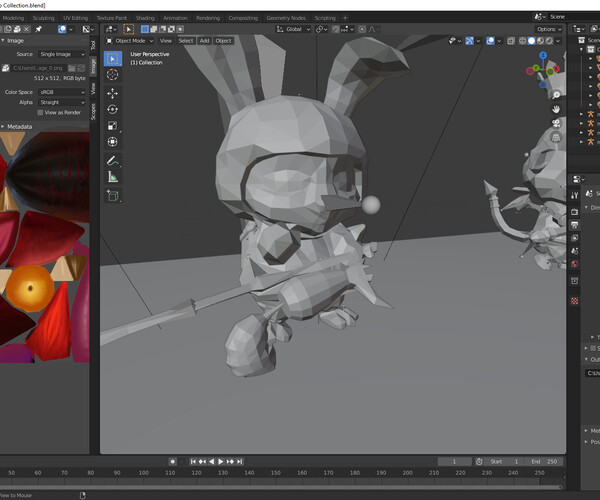The image size is (600, 500).
Task: Enable the View as Render checkbox
Action: pyautogui.click(x=41, y=112)
